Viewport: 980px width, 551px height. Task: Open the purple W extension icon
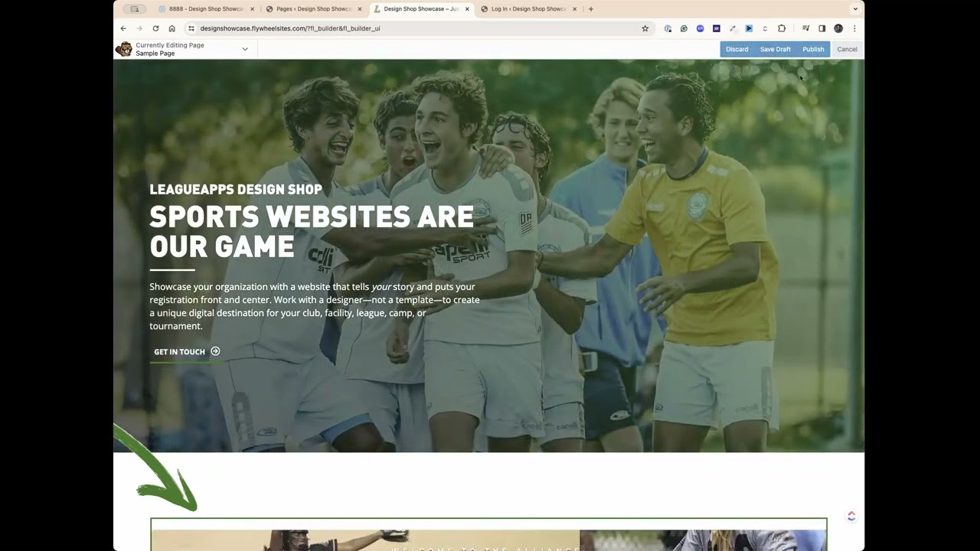[x=717, y=28]
